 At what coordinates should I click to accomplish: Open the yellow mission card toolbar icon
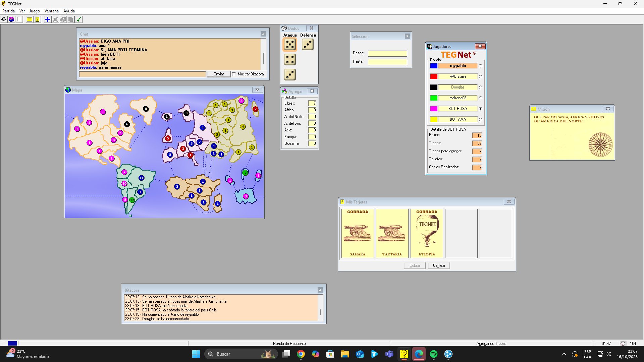coord(30,19)
